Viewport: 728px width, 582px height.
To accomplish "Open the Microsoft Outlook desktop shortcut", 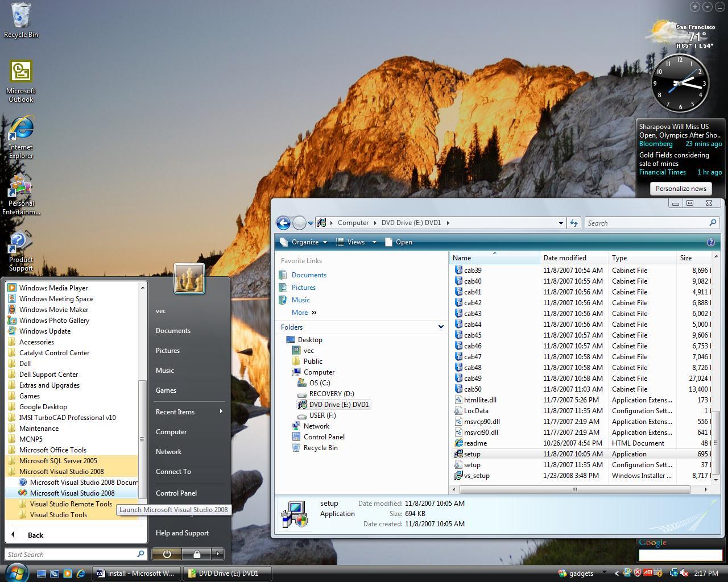I will 21,82.
